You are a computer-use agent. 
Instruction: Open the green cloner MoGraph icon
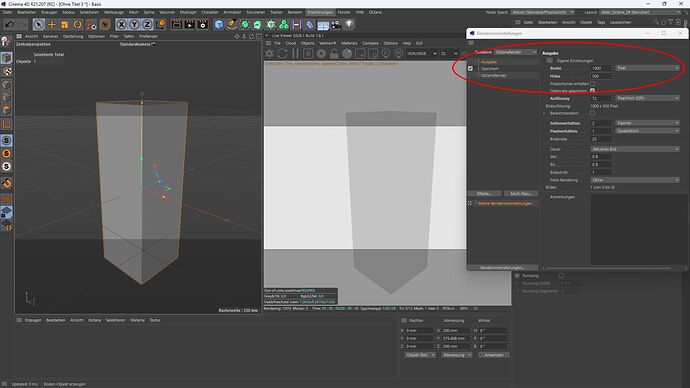[x=284, y=25]
